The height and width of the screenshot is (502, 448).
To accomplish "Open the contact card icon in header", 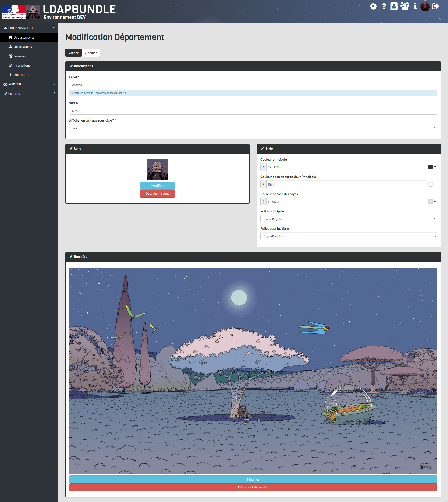I will (394, 6).
